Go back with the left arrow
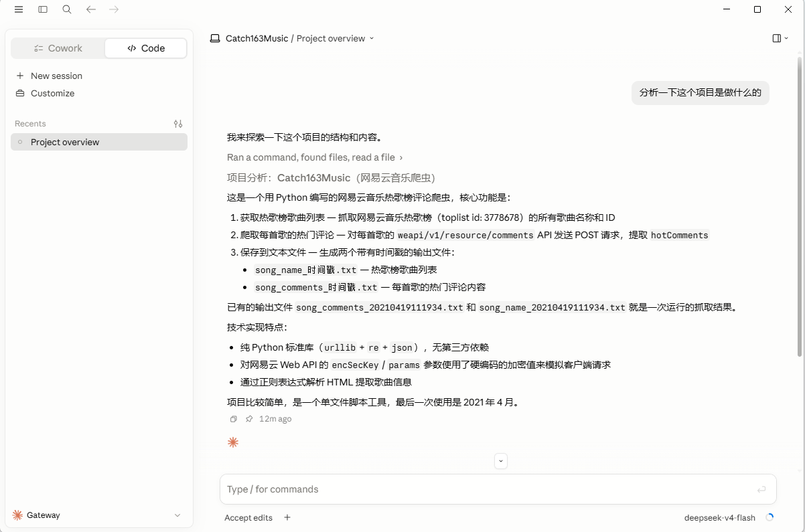This screenshot has height=532, width=805. pyautogui.click(x=91, y=9)
